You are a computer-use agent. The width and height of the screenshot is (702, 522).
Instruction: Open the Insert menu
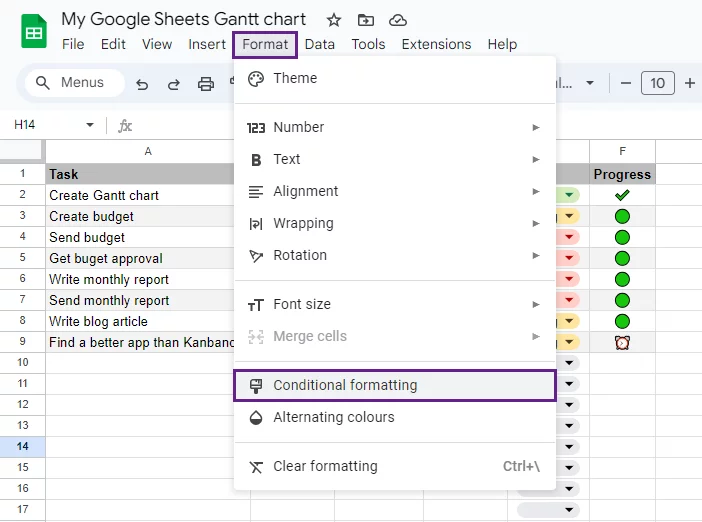pos(207,44)
